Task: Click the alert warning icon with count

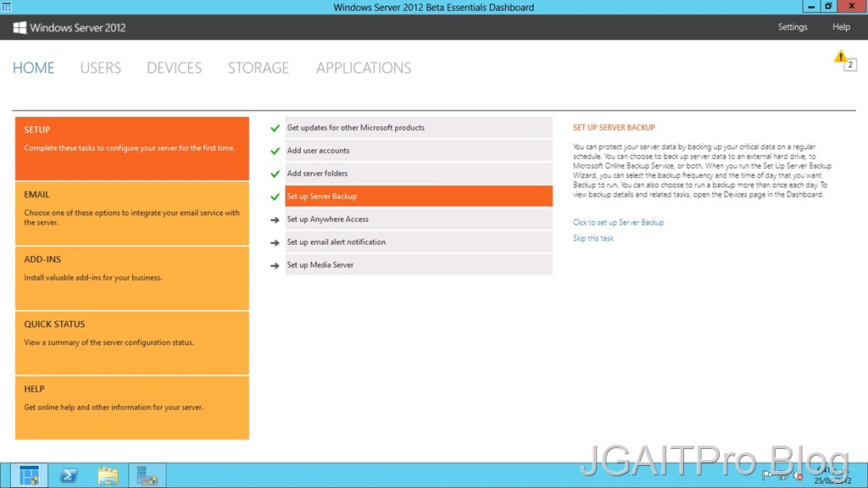Action: pyautogui.click(x=844, y=60)
